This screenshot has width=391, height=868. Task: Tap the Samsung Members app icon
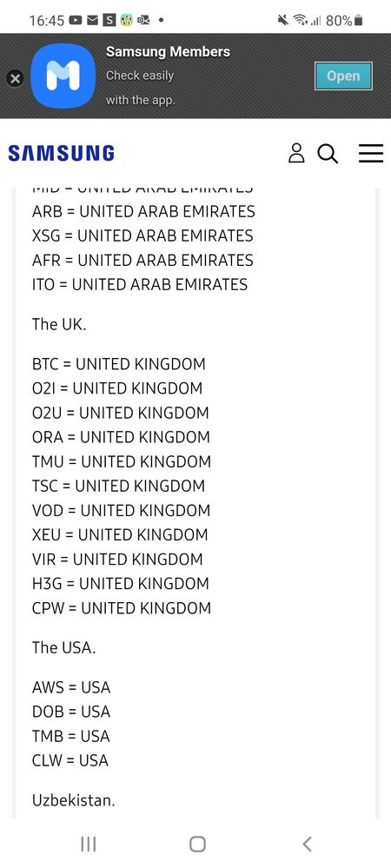pos(63,76)
